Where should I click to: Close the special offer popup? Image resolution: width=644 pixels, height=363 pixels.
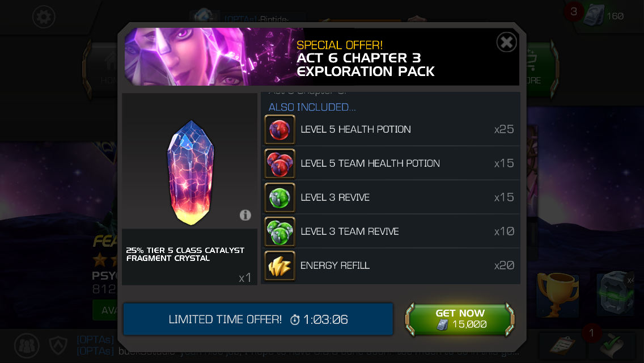coord(506,42)
